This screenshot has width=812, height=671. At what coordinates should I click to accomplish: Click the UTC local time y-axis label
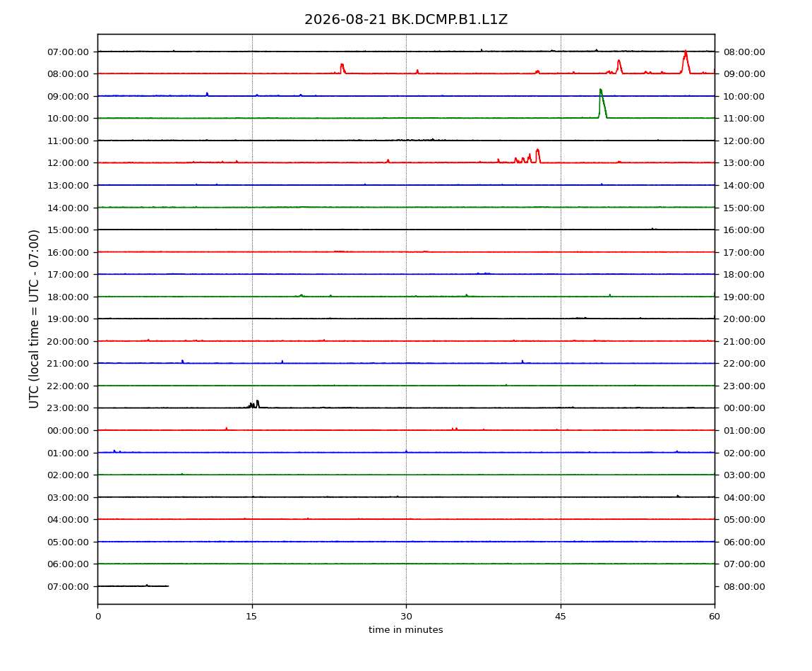point(34,319)
